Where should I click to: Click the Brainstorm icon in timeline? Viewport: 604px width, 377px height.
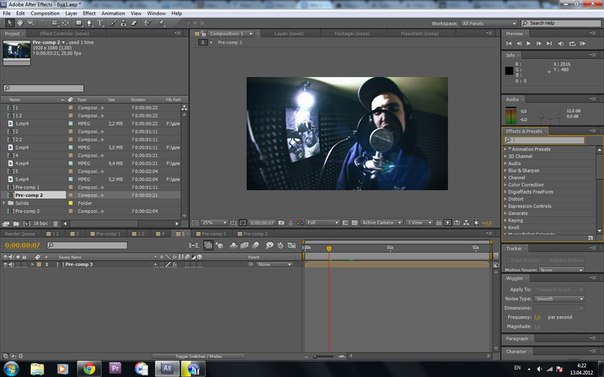[x=269, y=245]
